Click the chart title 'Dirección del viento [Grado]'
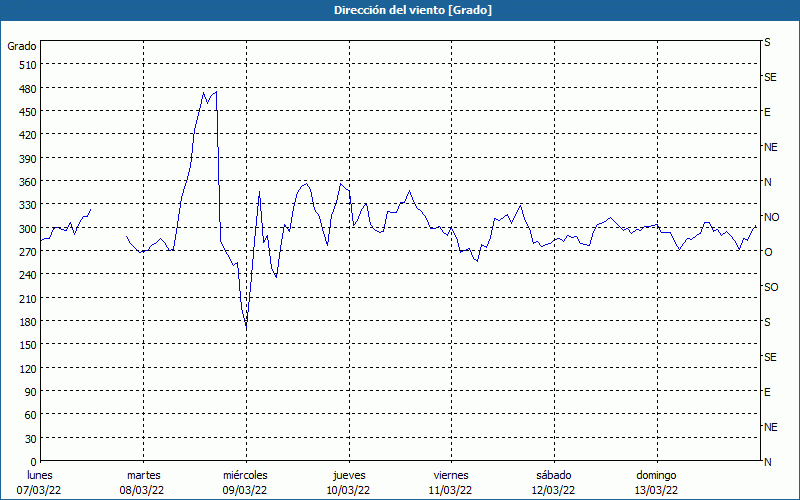 (x=413, y=10)
